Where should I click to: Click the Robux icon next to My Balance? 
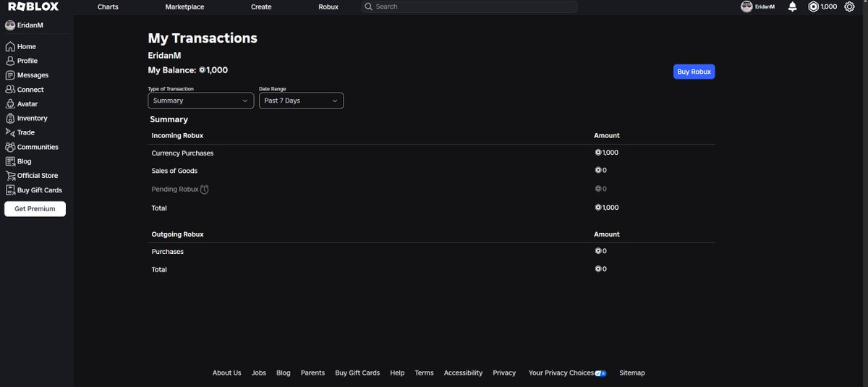coord(203,70)
